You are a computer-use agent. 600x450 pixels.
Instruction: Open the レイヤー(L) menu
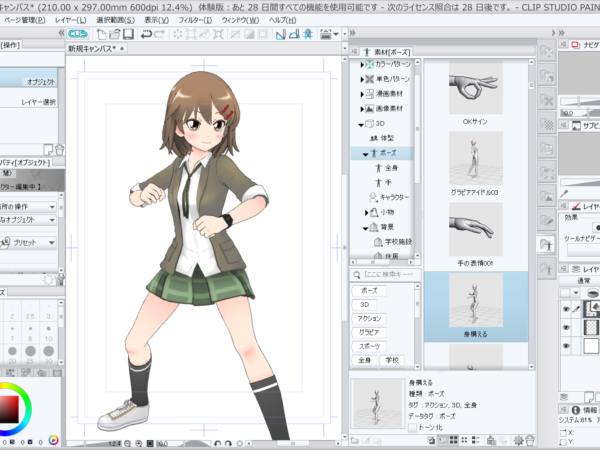tap(71, 20)
